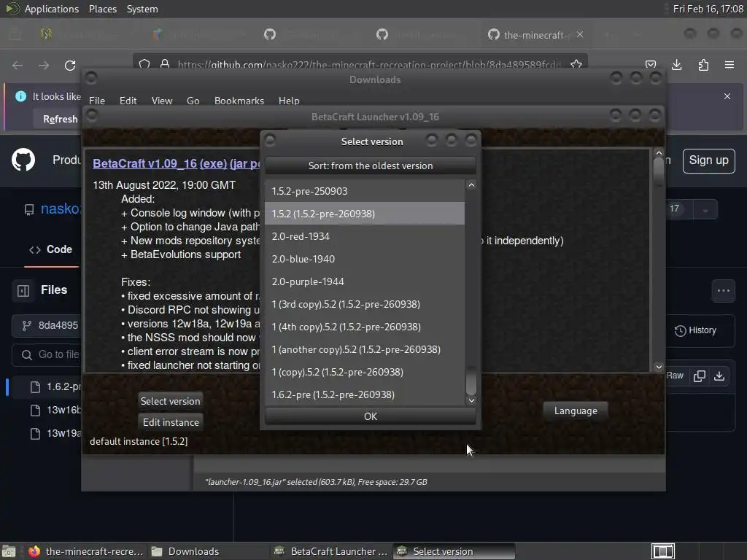
Task: Select 1 (copy).5.2 version entry
Action: [365, 372]
